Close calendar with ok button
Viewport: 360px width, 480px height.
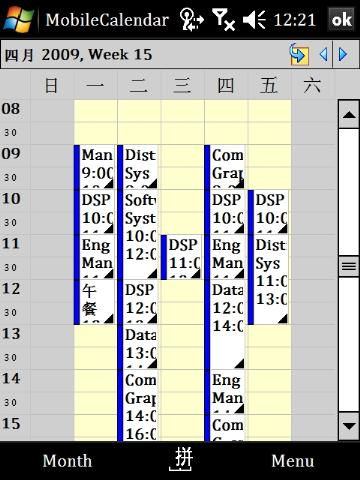coord(341,20)
